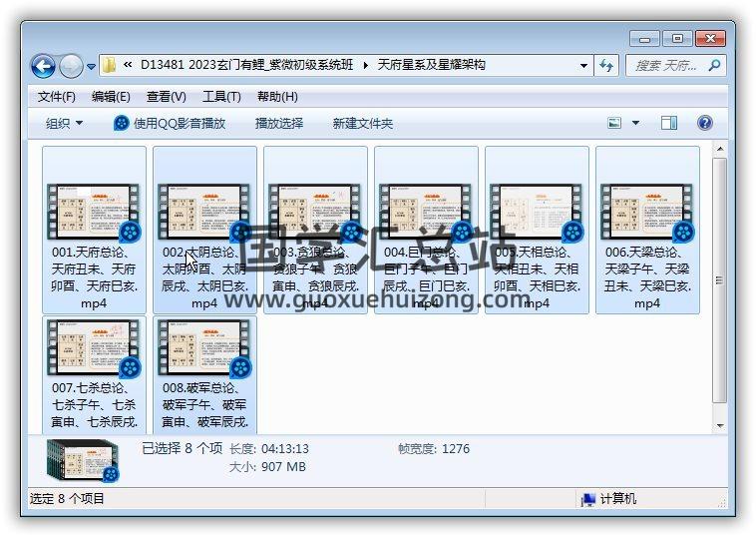Toggle the preview pane icon
Screen dimensions: 756x537
[669, 123]
